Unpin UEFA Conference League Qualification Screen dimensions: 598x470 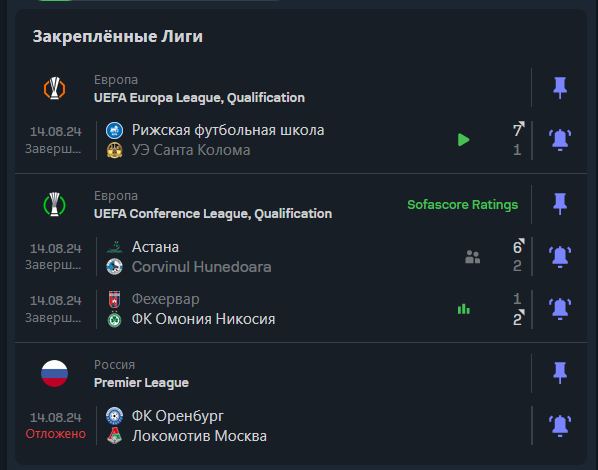(560, 204)
